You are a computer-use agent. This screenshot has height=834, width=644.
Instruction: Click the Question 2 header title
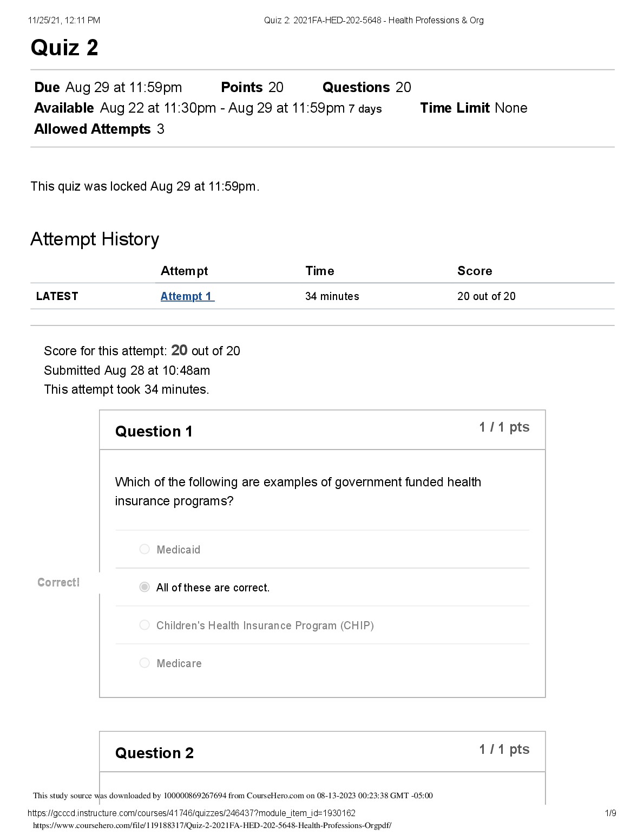(154, 753)
